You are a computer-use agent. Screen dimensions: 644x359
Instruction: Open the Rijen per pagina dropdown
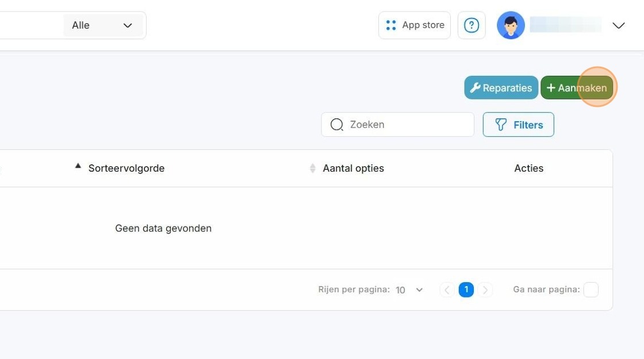(x=409, y=290)
